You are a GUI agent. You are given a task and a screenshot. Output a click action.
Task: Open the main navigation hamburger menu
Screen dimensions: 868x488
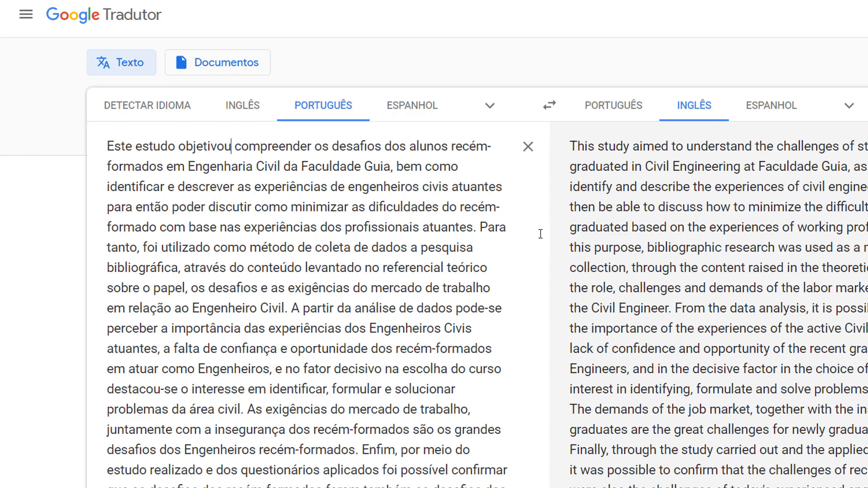coord(26,14)
